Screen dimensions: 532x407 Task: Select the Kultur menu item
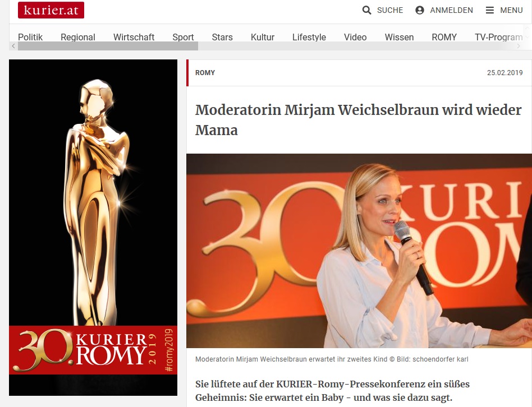coord(262,37)
